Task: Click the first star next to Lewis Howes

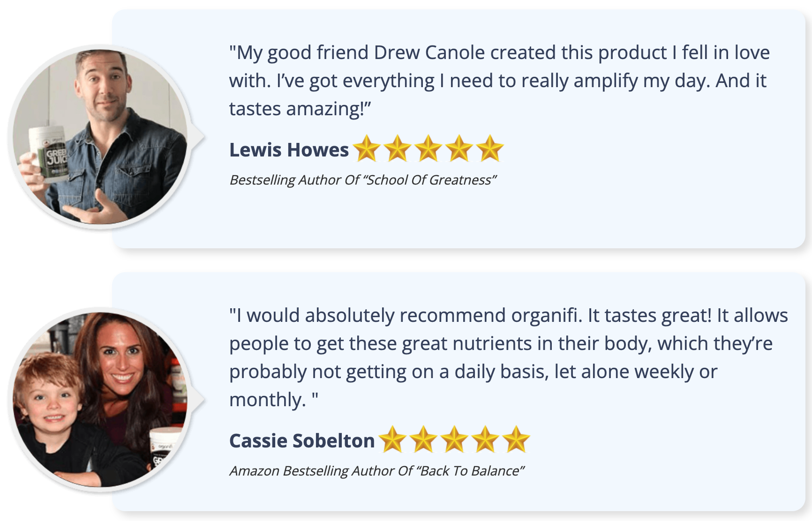Action: coord(367,149)
